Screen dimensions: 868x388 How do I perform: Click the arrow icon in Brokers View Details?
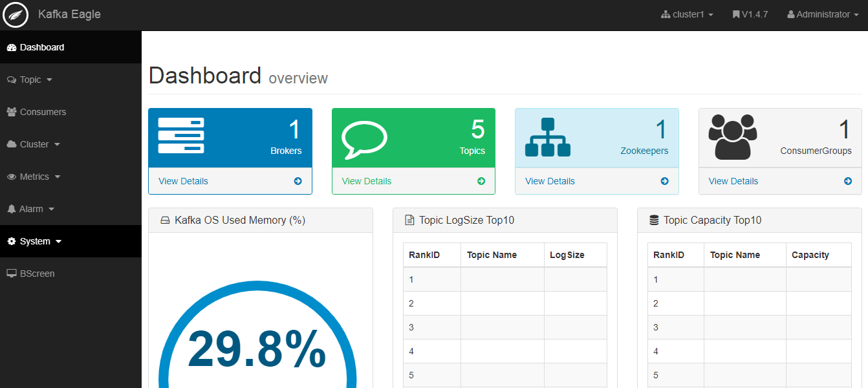point(298,181)
